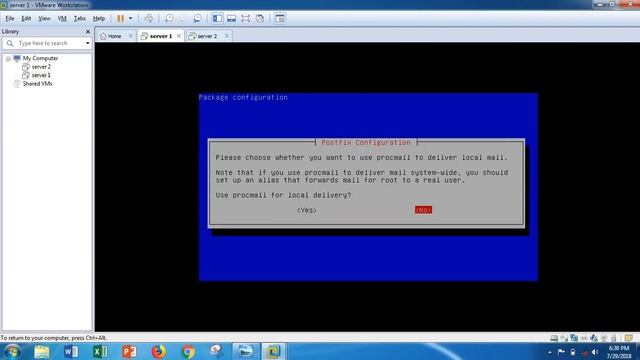Screen dimensions: 640x360
Task: Toggle the thumbnail bar view icon
Action: point(231,18)
